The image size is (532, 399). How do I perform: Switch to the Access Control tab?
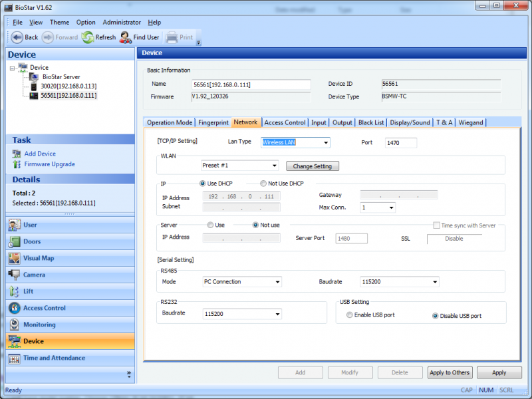coord(285,122)
